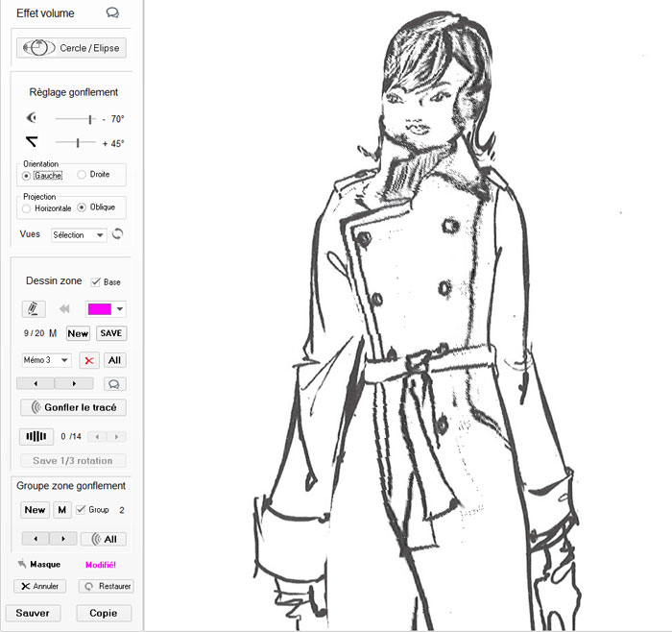Toggle the Base checkbox
The height and width of the screenshot is (632, 672).
(95, 282)
